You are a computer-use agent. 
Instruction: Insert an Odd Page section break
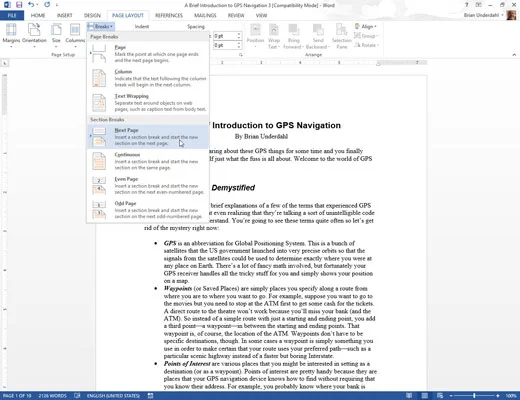(148, 210)
